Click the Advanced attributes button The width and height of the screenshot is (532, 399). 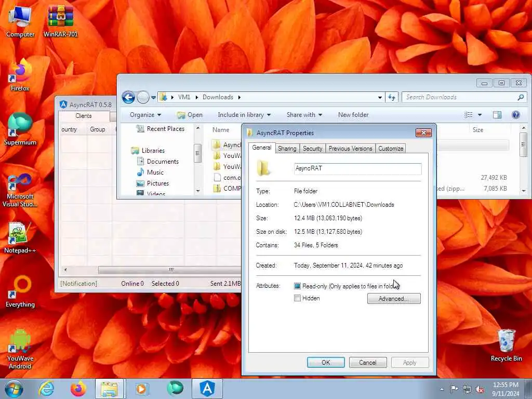(x=394, y=299)
